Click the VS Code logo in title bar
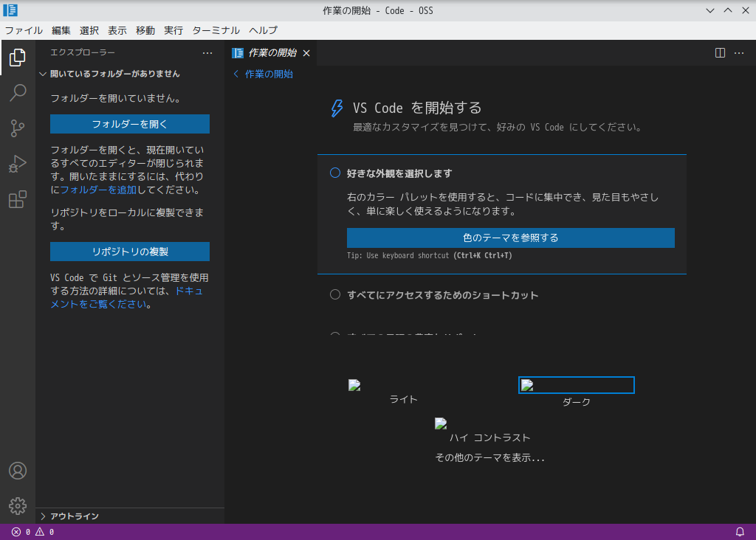The image size is (756, 540). tap(10, 10)
